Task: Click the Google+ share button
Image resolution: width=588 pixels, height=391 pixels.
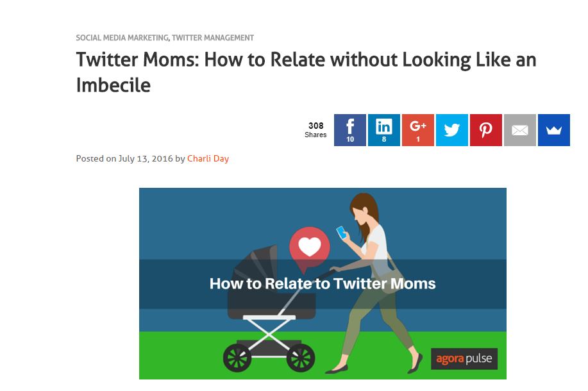Action: (417, 130)
